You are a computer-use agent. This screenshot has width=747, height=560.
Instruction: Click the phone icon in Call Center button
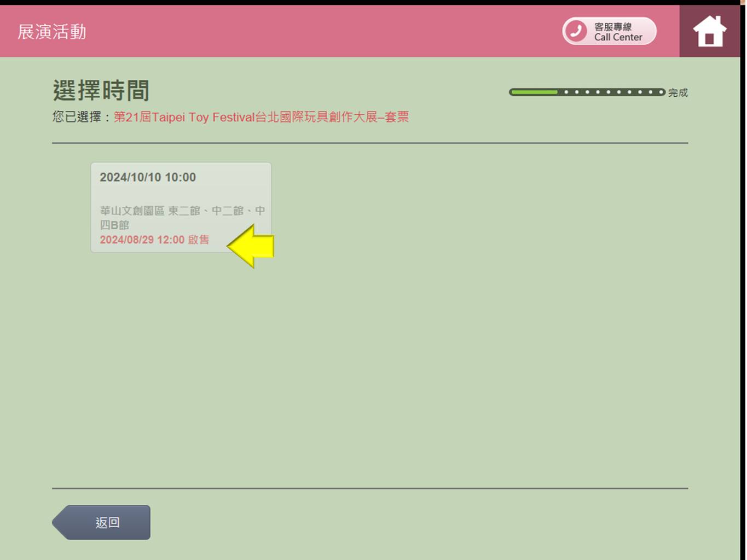pos(576,31)
